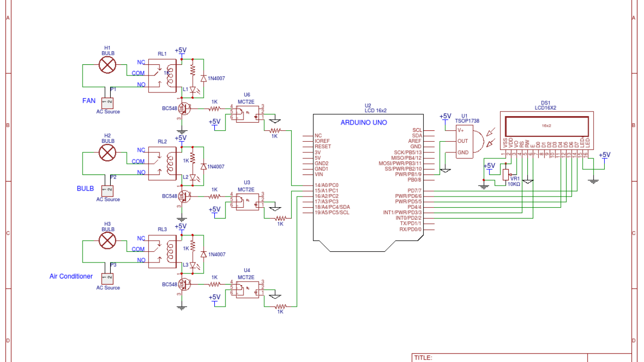Click the Air Conditioner text label
644x362 pixels.
coord(70,276)
